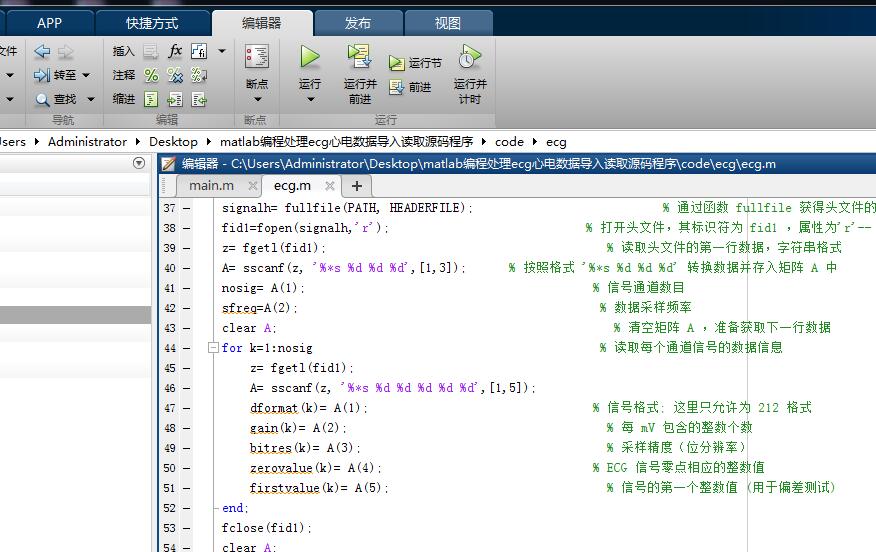Open the left panel's circular dropdown button
Screen dimensions: 876x552
(139, 163)
